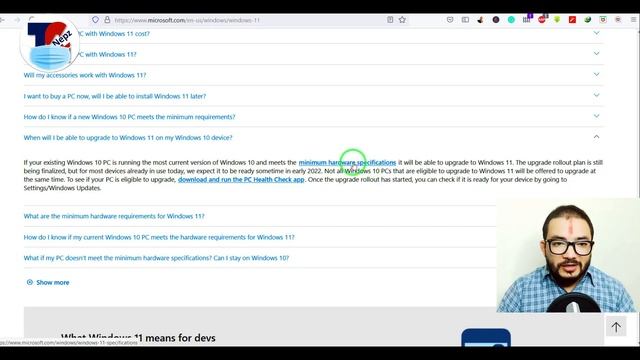Collapse the 'When will I be able to upgrade' answer chevron
The image size is (640, 360).
(596, 137)
